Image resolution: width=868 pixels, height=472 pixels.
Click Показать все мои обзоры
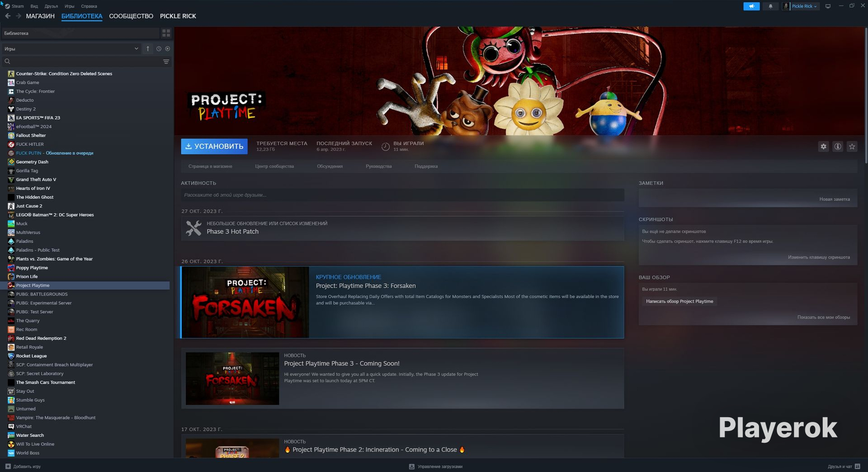[x=824, y=317]
